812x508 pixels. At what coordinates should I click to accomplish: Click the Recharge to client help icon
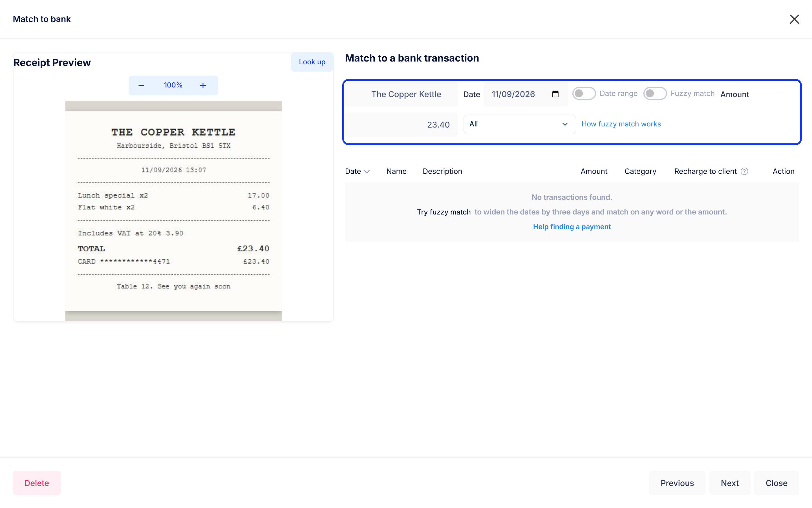coord(744,171)
